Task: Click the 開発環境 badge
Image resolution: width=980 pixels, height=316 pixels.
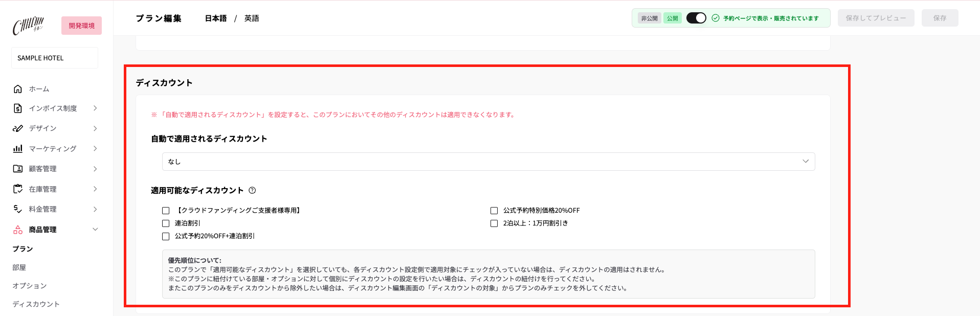Action: click(81, 26)
